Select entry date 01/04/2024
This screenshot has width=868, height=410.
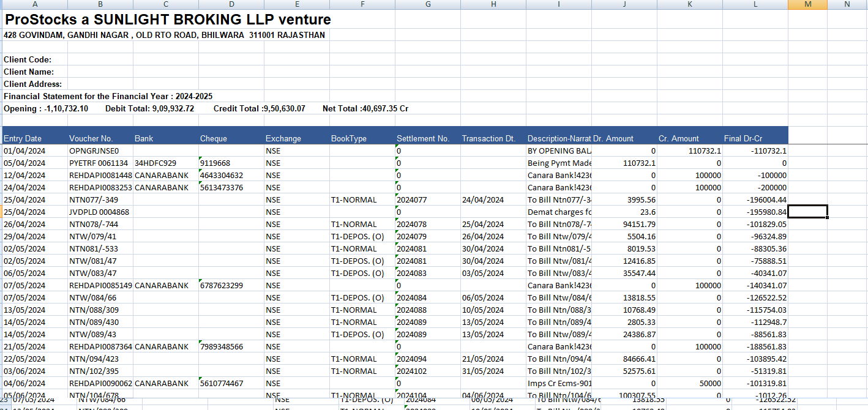(35, 151)
